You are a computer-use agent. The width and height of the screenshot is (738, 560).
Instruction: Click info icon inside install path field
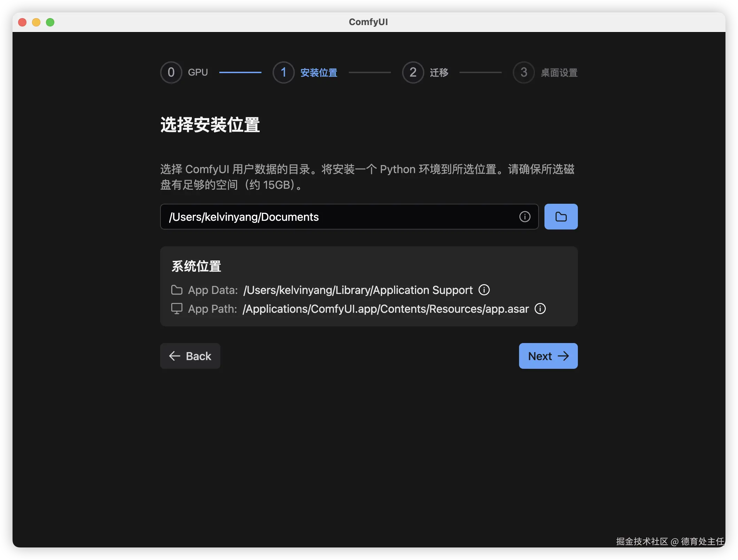point(525,217)
